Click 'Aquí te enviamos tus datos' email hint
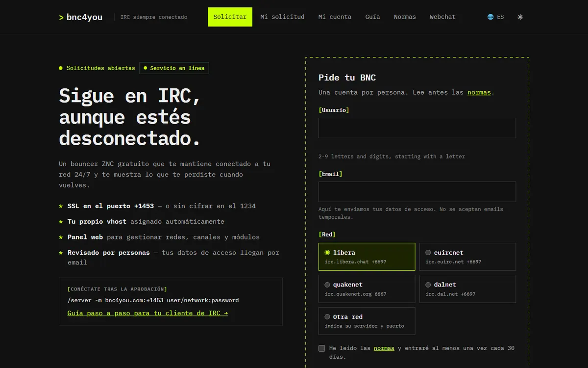The height and width of the screenshot is (368, 588). (x=411, y=213)
